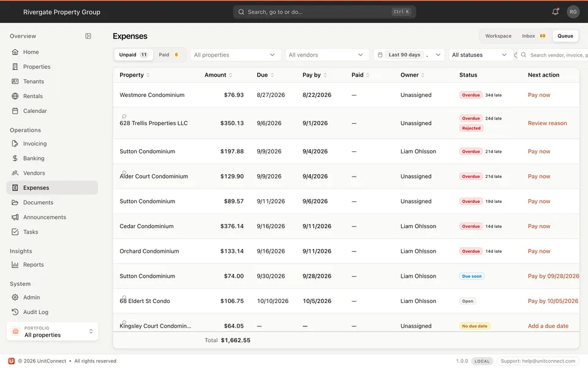Click the Rivergate Property Group title
The height and width of the screenshot is (368, 588).
click(61, 12)
